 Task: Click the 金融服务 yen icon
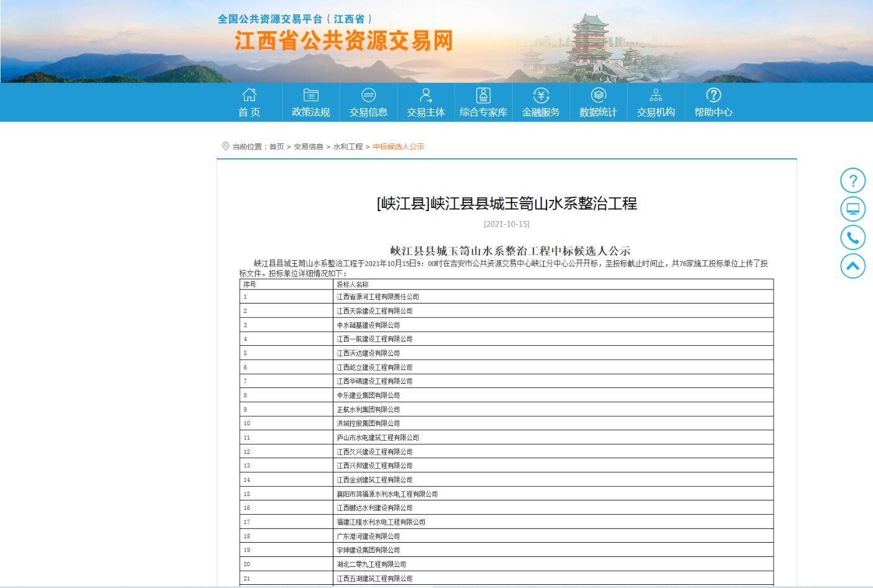pyautogui.click(x=541, y=95)
